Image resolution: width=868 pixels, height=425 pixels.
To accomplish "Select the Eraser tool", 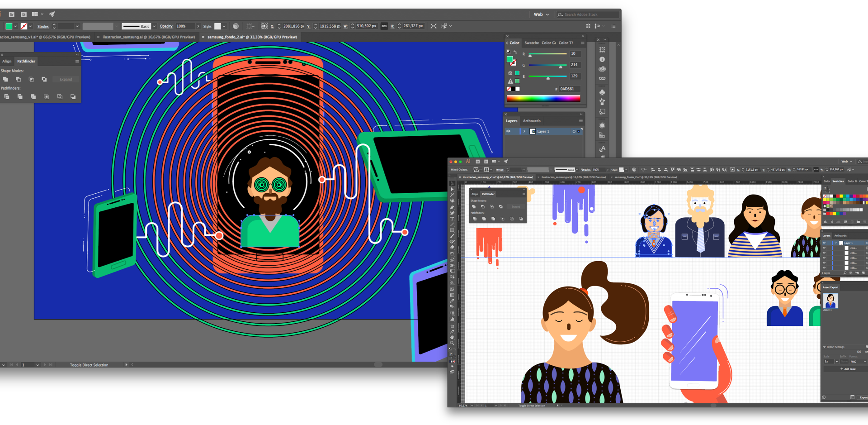I will (x=452, y=248).
